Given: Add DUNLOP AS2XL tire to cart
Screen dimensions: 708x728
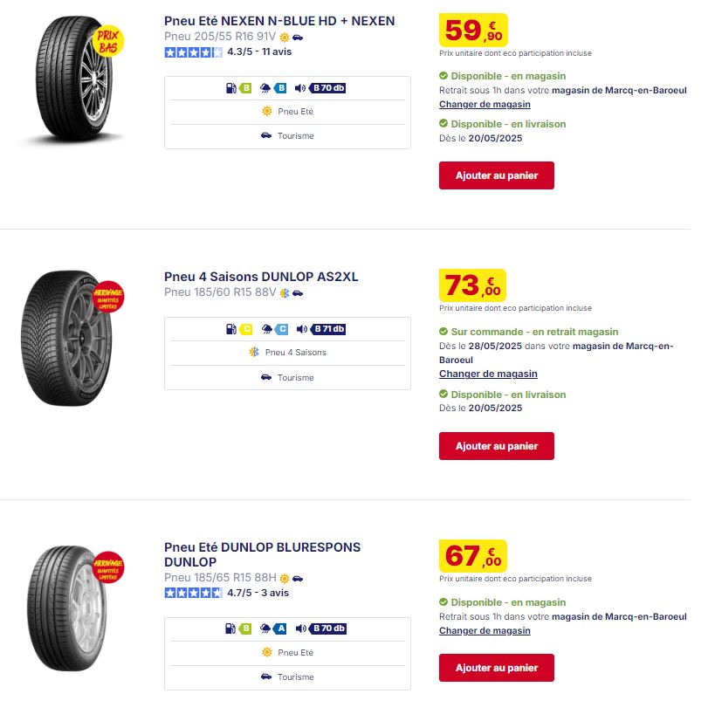Looking at the screenshot, I should [x=497, y=446].
